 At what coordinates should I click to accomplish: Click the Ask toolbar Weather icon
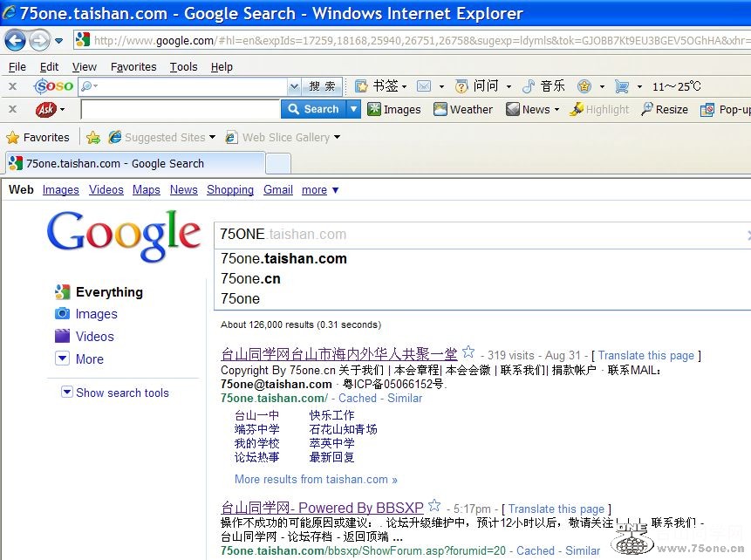coord(441,110)
